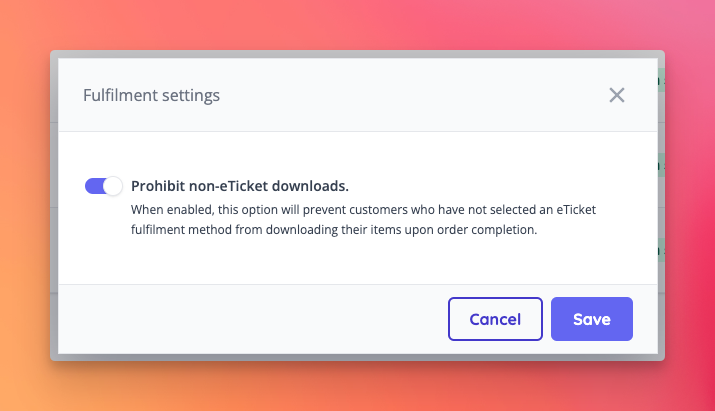
Task: Click the blank white body below the description
Action: point(358,262)
